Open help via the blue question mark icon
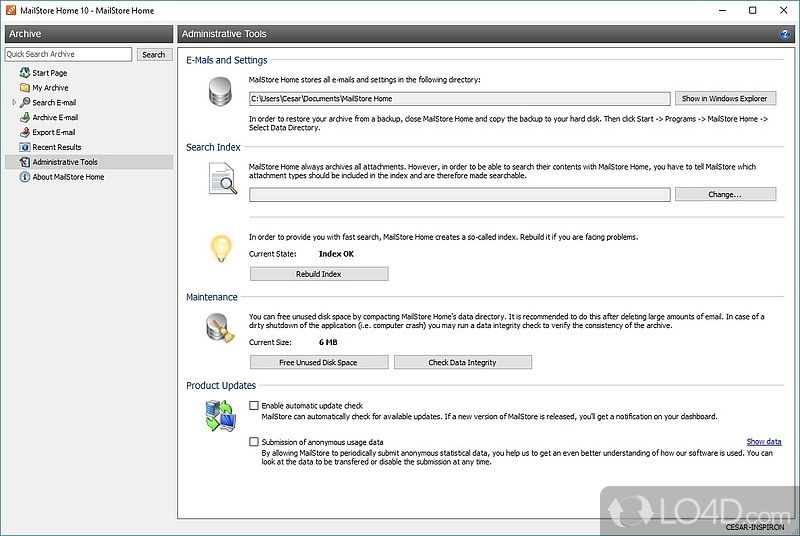The width and height of the screenshot is (800, 536). click(785, 34)
